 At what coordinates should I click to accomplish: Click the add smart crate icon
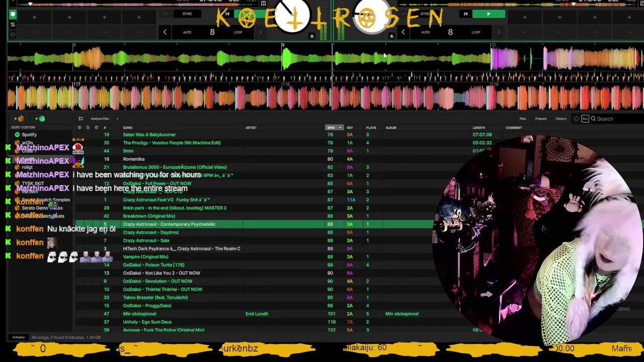click(x=40, y=119)
